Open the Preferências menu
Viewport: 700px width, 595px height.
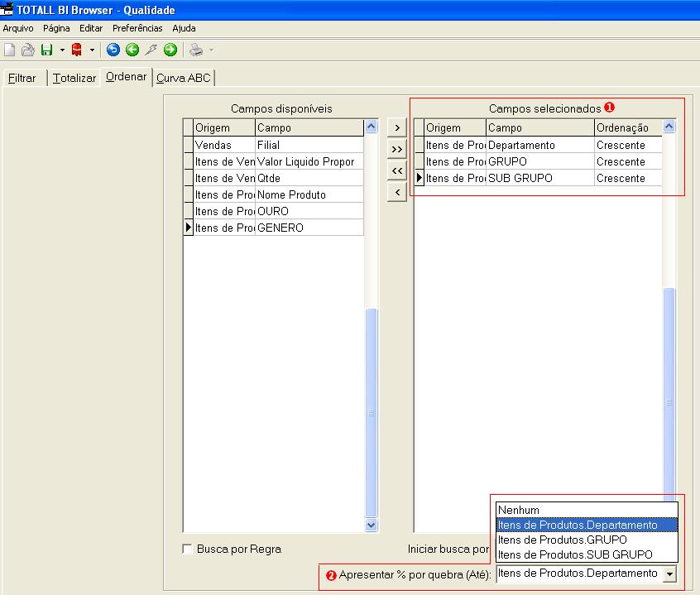[x=137, y=28]
